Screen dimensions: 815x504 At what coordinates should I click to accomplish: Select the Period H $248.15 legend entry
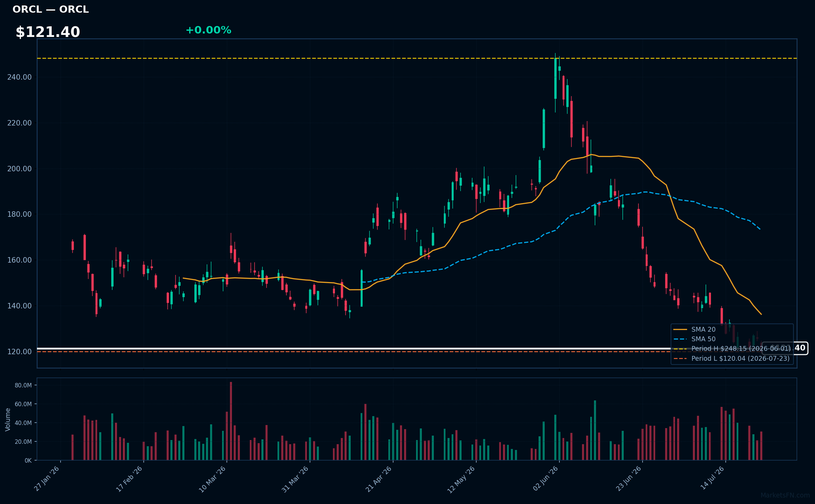[732, 348]
